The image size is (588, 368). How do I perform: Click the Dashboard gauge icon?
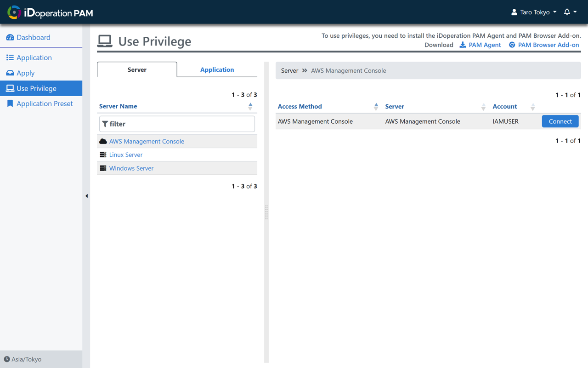coord(10,37)
